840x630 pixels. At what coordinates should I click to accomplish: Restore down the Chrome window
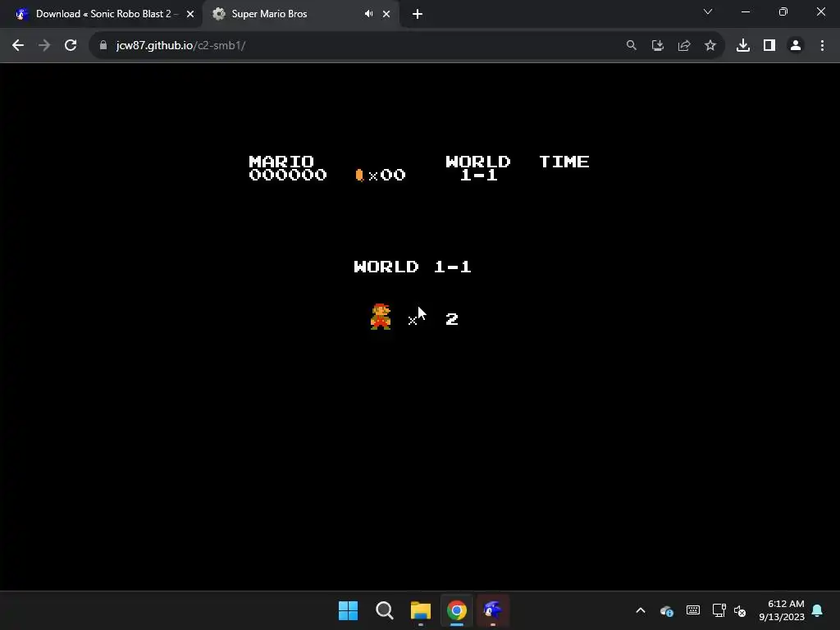(x=783, y=11)
